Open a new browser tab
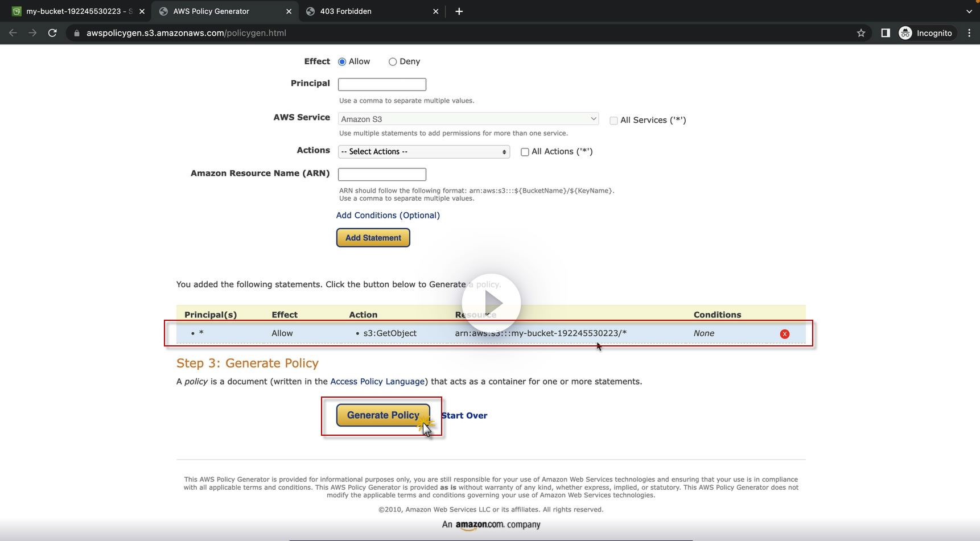980x541 pixels. [x=459, y=11]
